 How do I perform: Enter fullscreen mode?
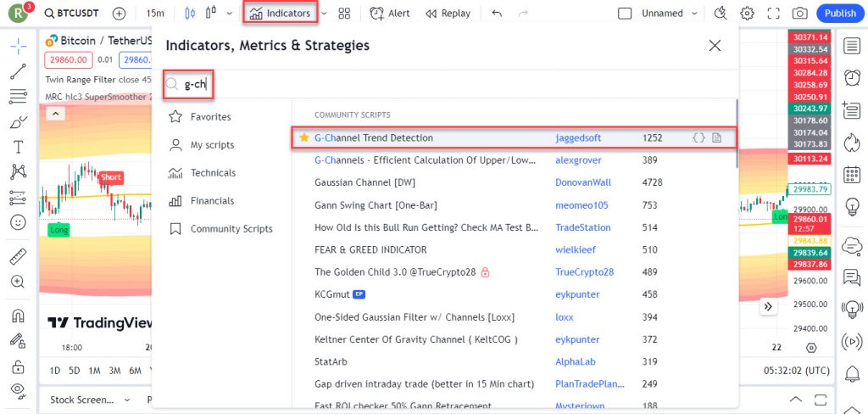click(773, 14)
